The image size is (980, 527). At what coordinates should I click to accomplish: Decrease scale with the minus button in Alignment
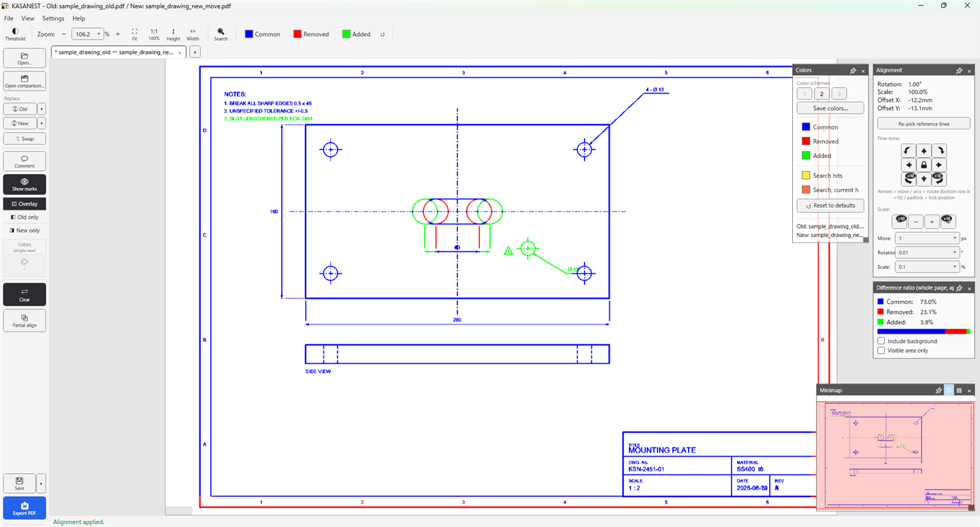pyautogui.click(x=917, y=221)
